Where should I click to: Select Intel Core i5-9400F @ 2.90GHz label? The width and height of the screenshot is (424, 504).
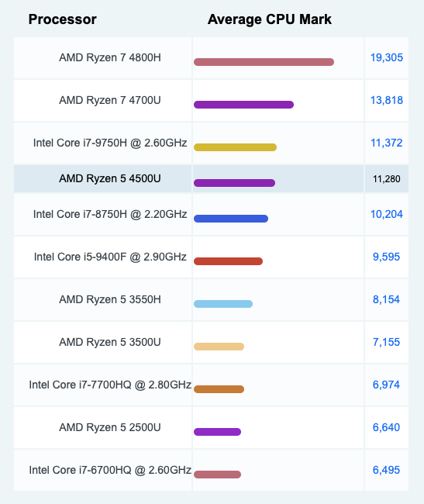pyautogui.click(x=110, y=257)
